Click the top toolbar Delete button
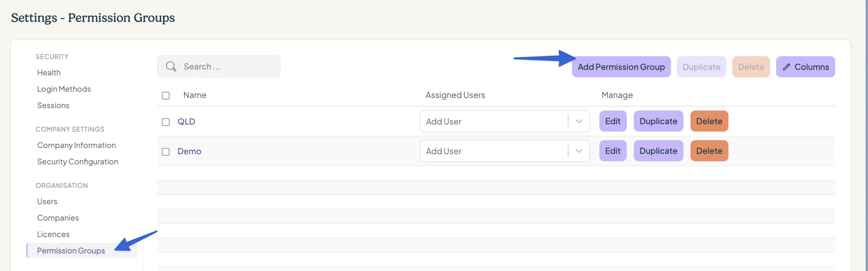The height and width of the screenshot is (271, 868). pyautogui.click(x=751, y=67)
